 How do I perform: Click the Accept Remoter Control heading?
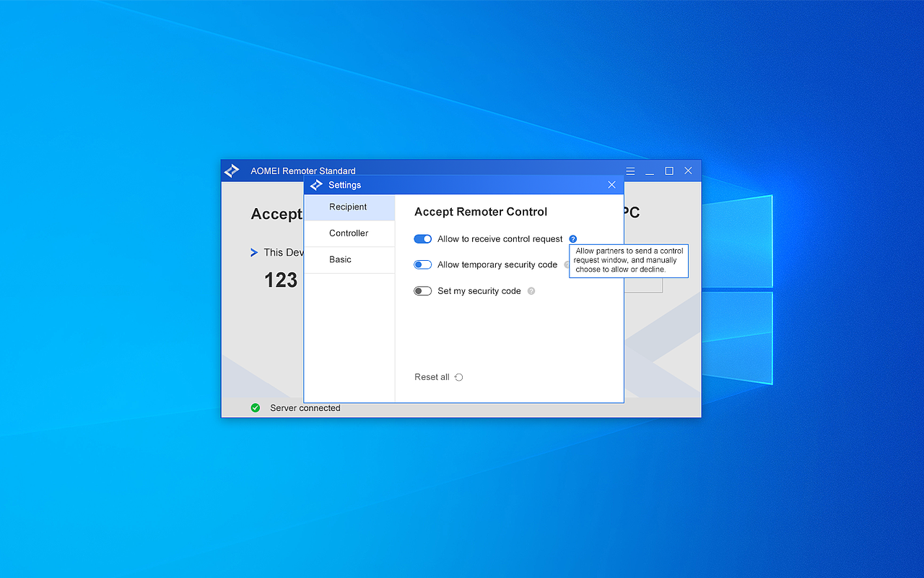pyautogui.click(x=481, y=212)
